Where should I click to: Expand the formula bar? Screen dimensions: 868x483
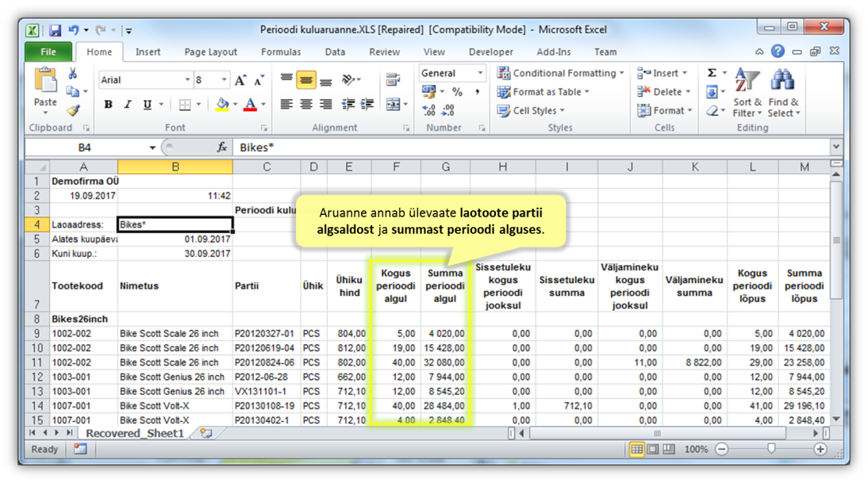(836, 148)
